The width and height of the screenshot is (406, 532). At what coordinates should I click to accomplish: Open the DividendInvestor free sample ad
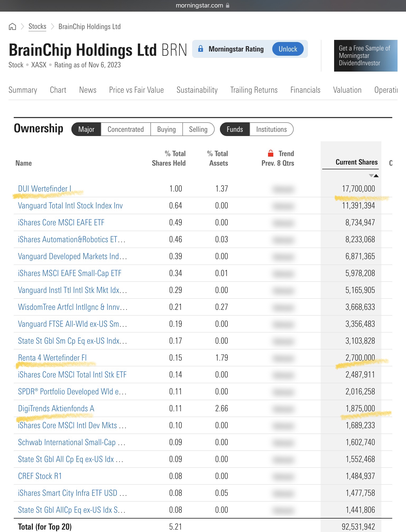(365, 56)
